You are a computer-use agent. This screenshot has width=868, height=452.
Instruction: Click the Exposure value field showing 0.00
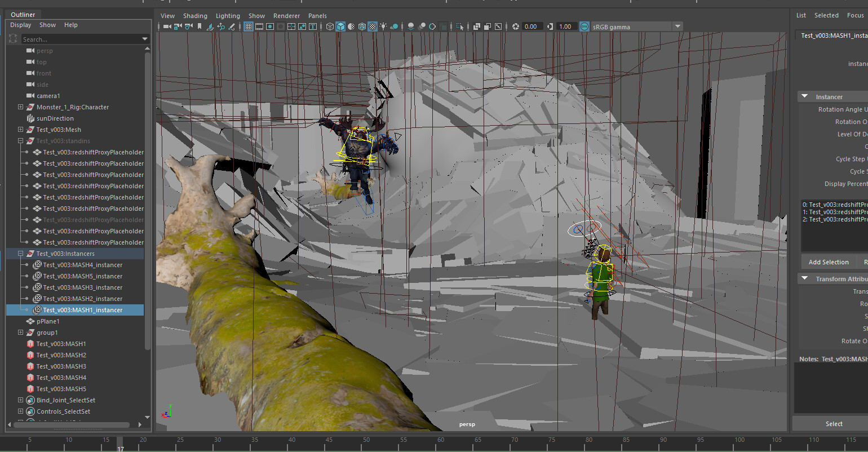pos(532,26)
